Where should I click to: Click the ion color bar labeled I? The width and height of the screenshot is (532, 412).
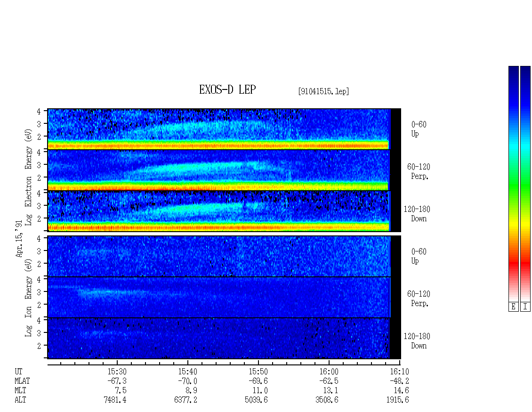tap(525, 184)
